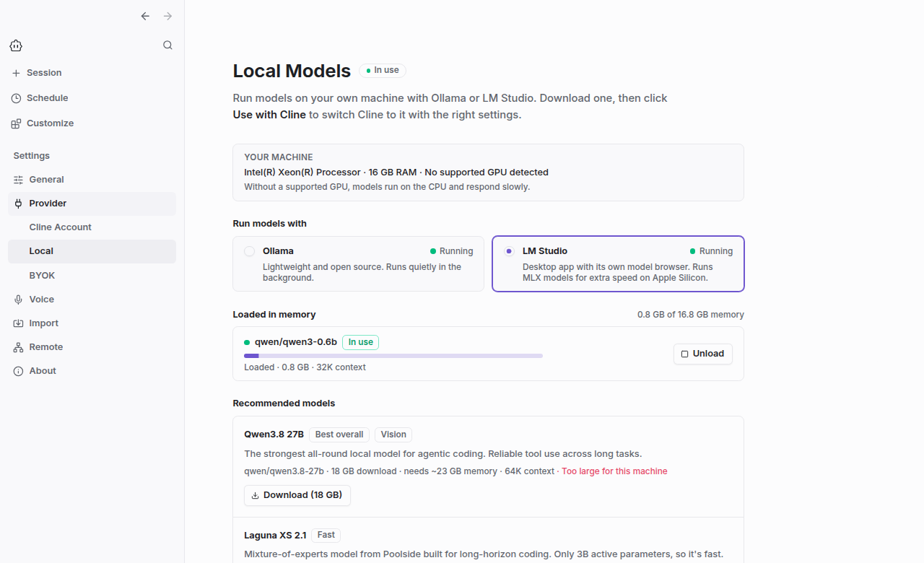Open Import settings
Screen dimensions: 924x563
pyautogui.click(x=92, y=323)
